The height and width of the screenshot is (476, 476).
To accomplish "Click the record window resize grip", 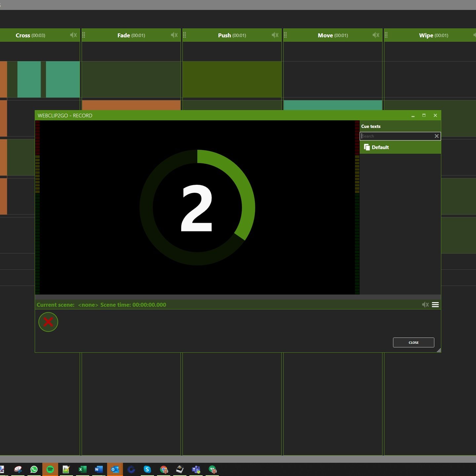I will click(439, 350).
